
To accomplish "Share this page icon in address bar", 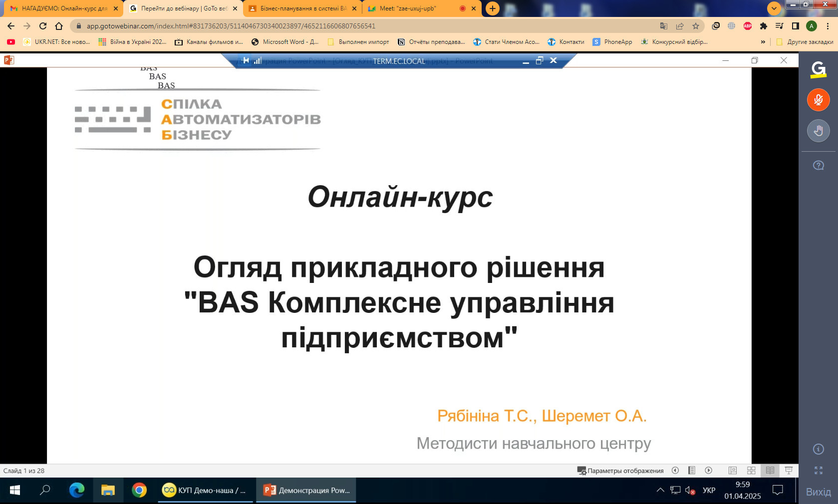I will coord(680,26).
